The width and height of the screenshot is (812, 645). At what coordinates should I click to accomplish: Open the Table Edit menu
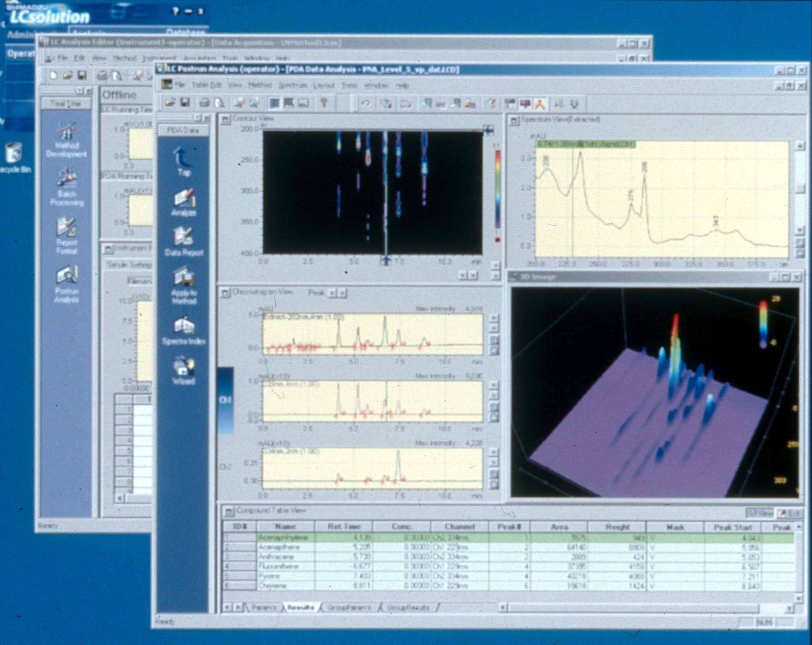(207, 85)
